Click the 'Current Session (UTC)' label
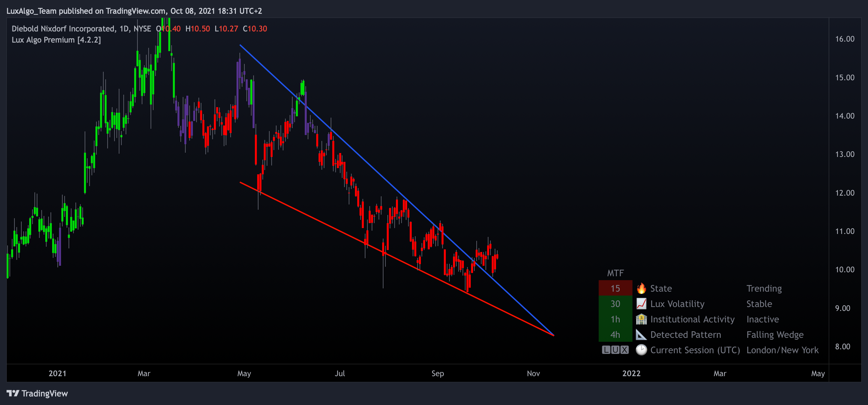The image size is (868, 405). point(695,350)
